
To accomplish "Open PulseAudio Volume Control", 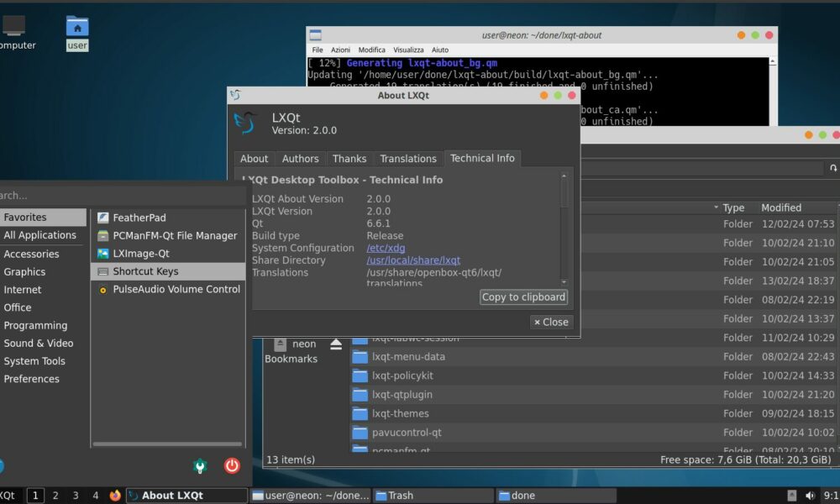I will click(168, 289).
